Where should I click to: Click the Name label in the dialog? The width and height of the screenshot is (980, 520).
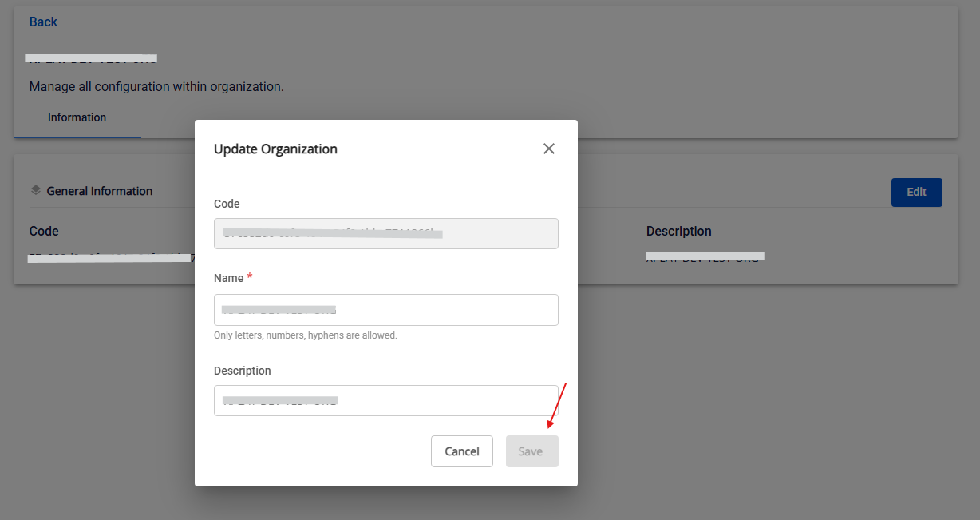[228, 278]
